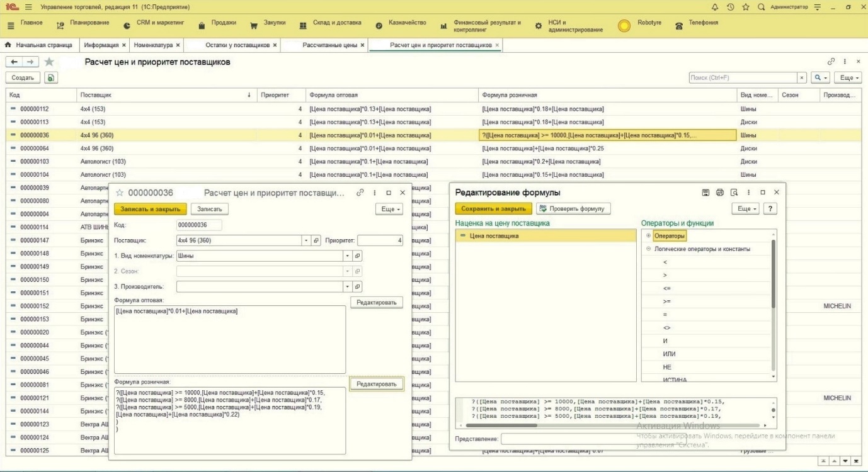Favorite record 000000036 with star icon
This screenshot has width=868, height=472.
pos(119,193)
